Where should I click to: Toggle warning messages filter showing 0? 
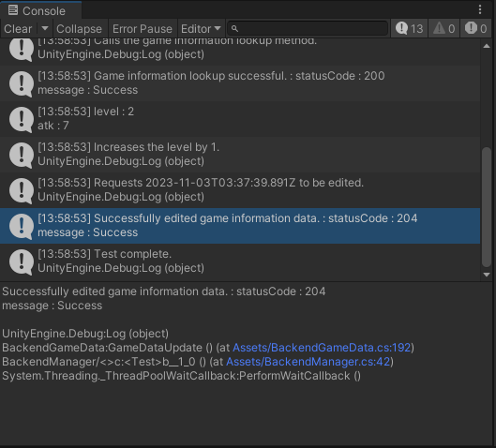(x=444, y=29)
